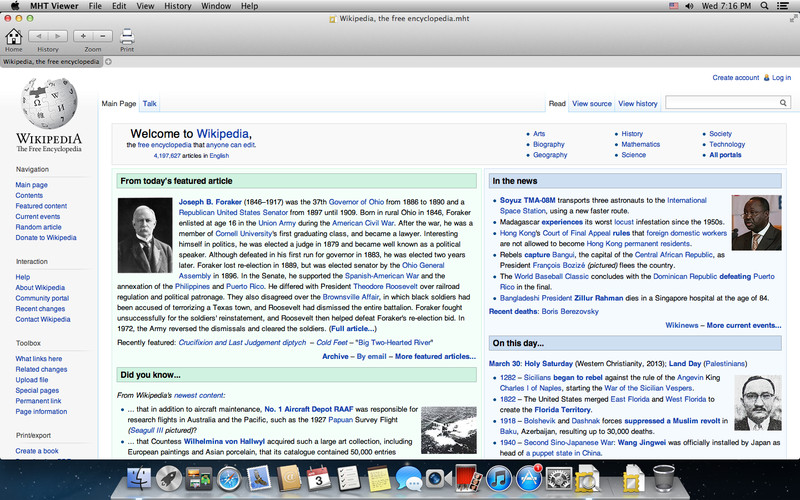Image resolution: width=800 pixels, height=500 pixels.
Task: Open Calendar from the dock
Action: tap(319, 479)
